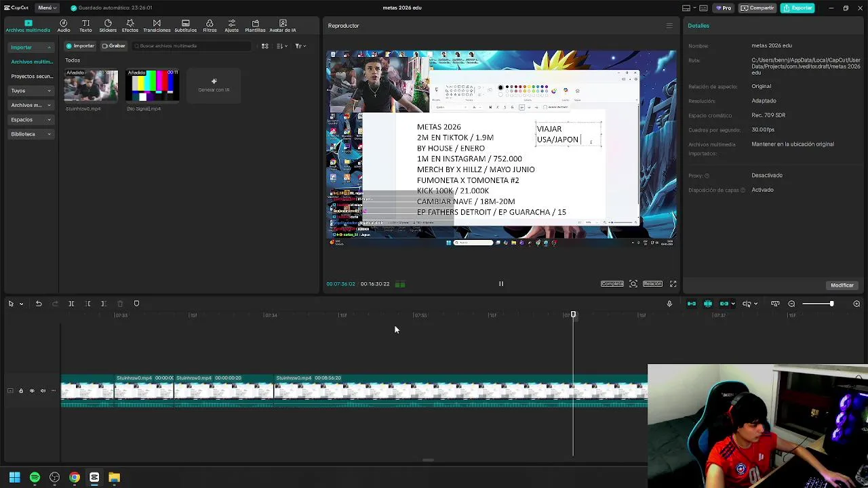
Task: Open the Subtítulos tab
Action: coord(186,26)
